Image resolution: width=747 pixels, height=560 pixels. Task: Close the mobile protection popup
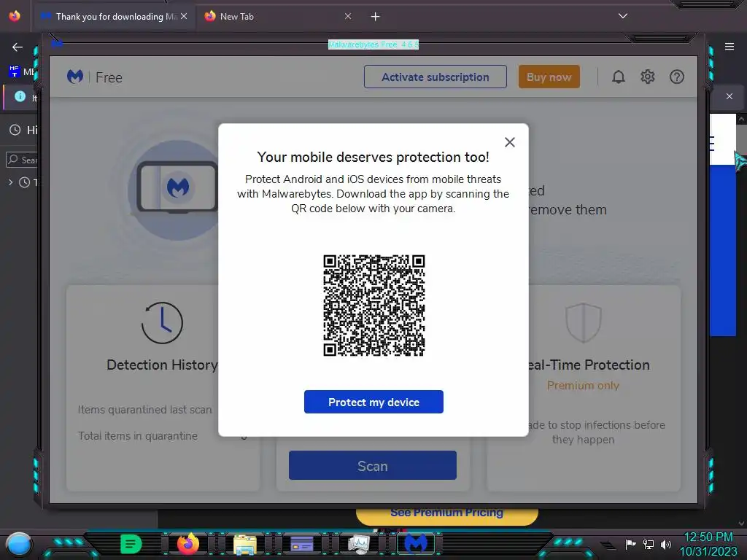[x=509, y=142]
